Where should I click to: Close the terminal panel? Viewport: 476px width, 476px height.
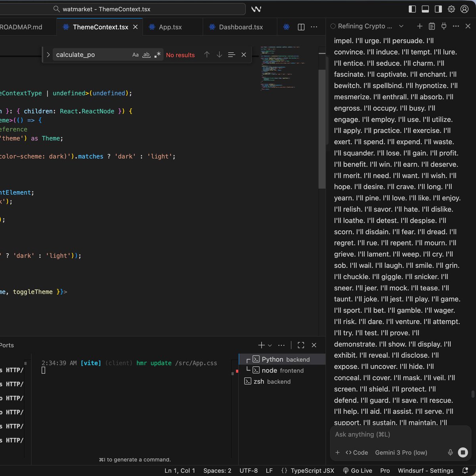pyautogui.click(x=314, y=345)
